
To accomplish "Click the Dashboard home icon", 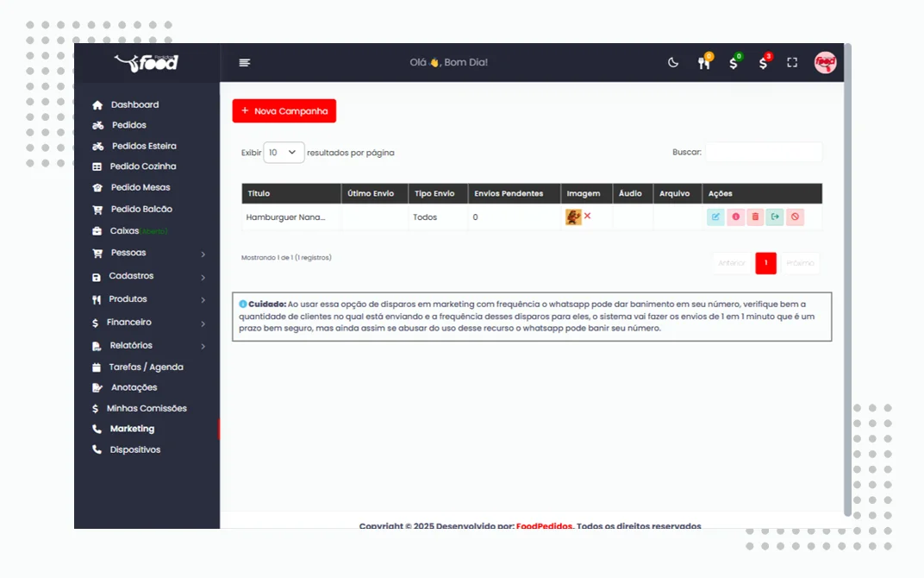I will (97, 105).
